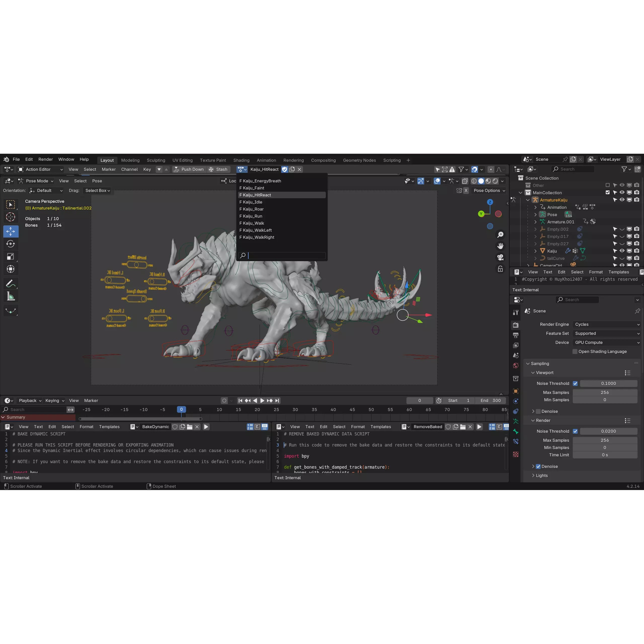Image resolution: width=644 pixels, height=644 pixels.
Task: Enable the viewport Denoise checkbox
Action: pos(538,411)
